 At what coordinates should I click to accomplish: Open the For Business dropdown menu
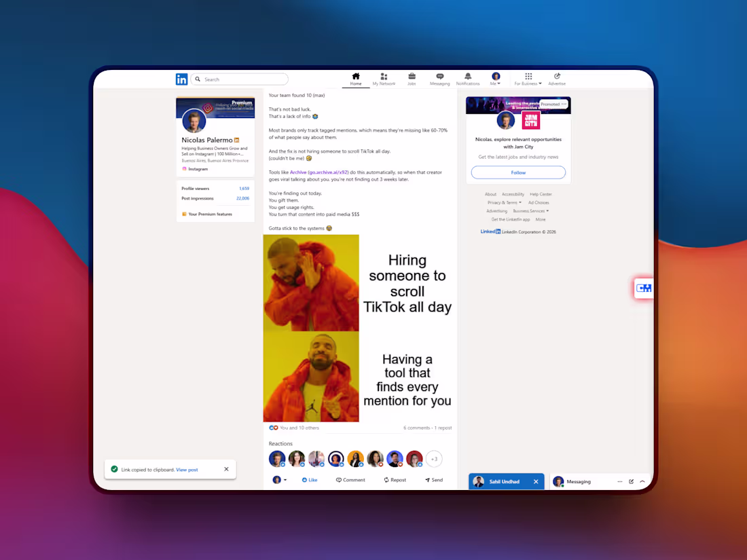pos(528,79)
